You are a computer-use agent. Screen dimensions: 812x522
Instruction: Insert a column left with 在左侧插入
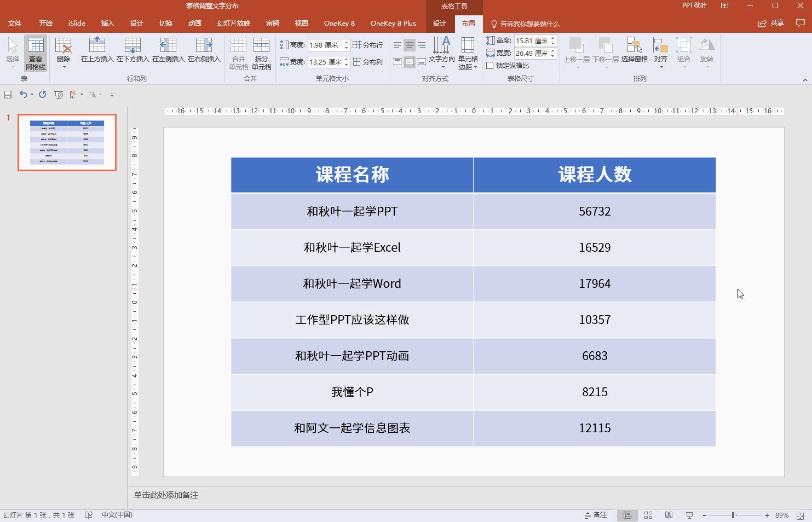point(168,52)
